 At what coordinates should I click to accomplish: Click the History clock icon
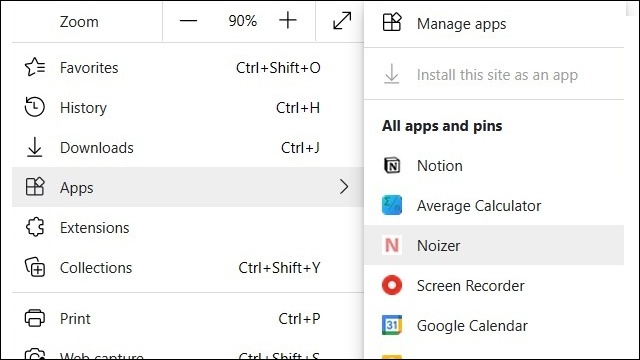(x=35, y=107)
